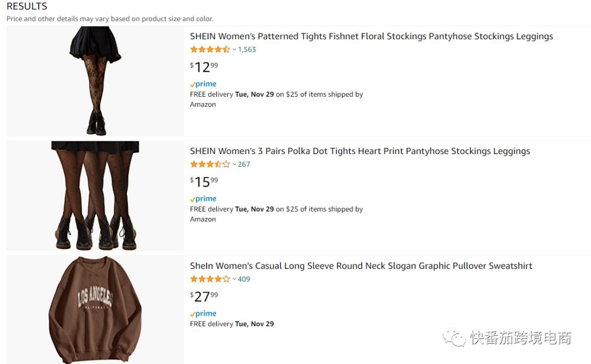This screenshot has height=364, width=591.
Task: Expand rating dropdown arrow beside 409 reviews
Action: click(x=234, y=279)
